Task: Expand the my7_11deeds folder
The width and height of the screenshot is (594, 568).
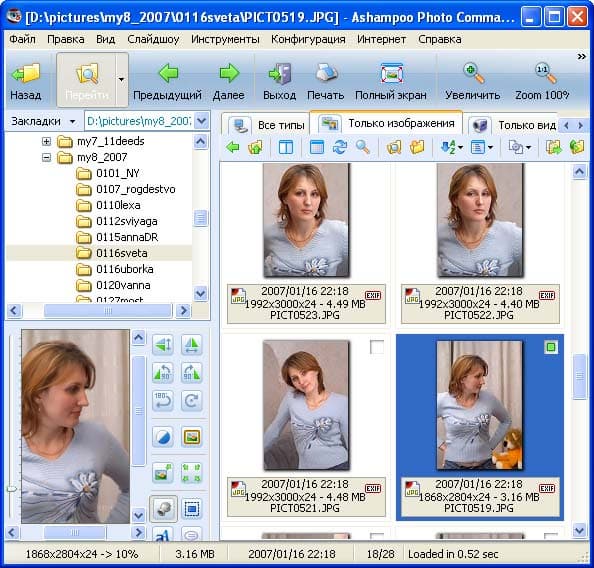Action: (x=46, y=141)
